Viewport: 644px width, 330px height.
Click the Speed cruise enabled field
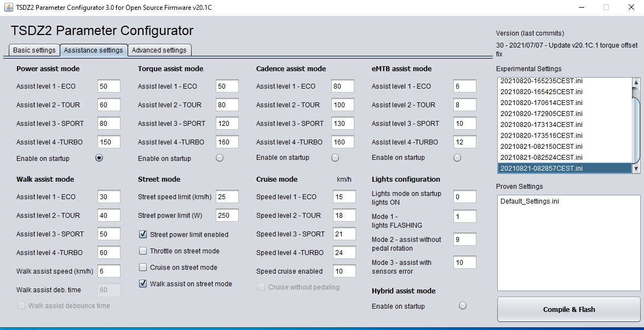pos(344,271)
